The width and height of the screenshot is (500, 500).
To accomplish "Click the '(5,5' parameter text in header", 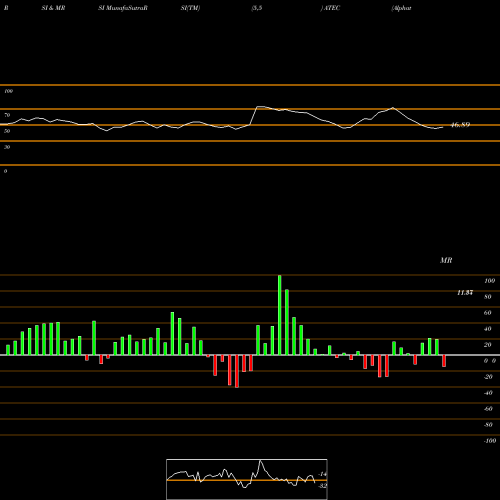I will (x=257, y=8).
